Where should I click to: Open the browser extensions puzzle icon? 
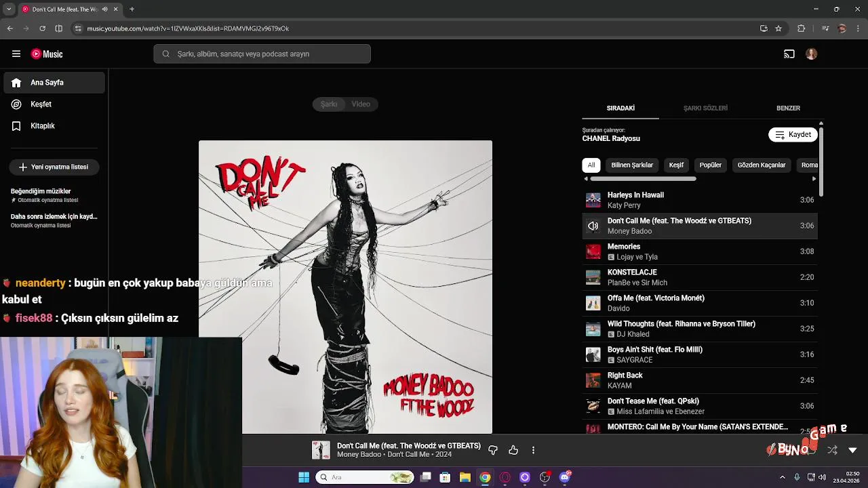(x=802, y=28)
